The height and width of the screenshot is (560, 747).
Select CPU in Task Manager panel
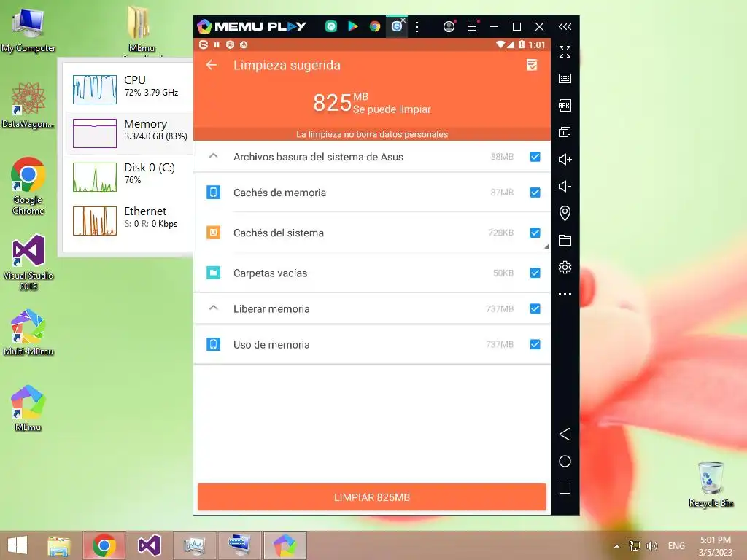point(128,89)
